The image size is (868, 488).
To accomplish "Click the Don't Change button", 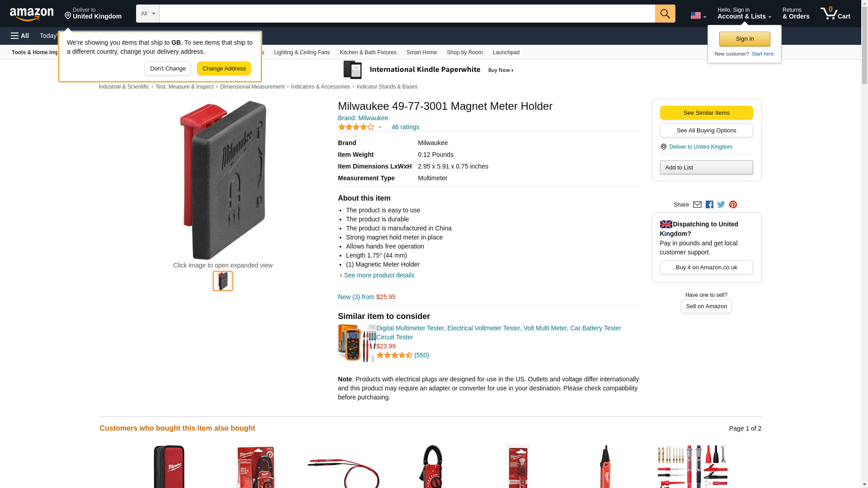I will click(x=168, y=69).
